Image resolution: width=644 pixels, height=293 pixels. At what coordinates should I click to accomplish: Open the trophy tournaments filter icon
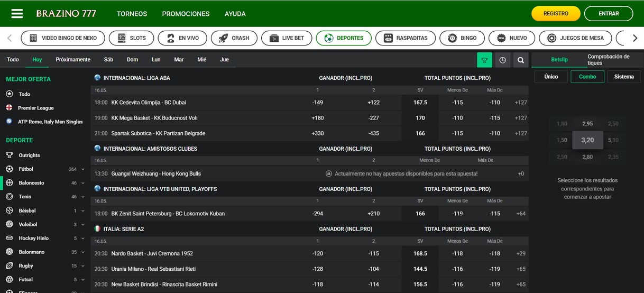pyautogui.click(x=484, y=60)
